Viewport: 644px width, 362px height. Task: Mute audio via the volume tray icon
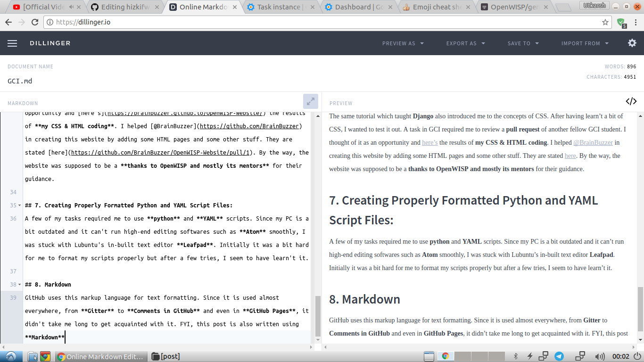click(x=600, y=356)
